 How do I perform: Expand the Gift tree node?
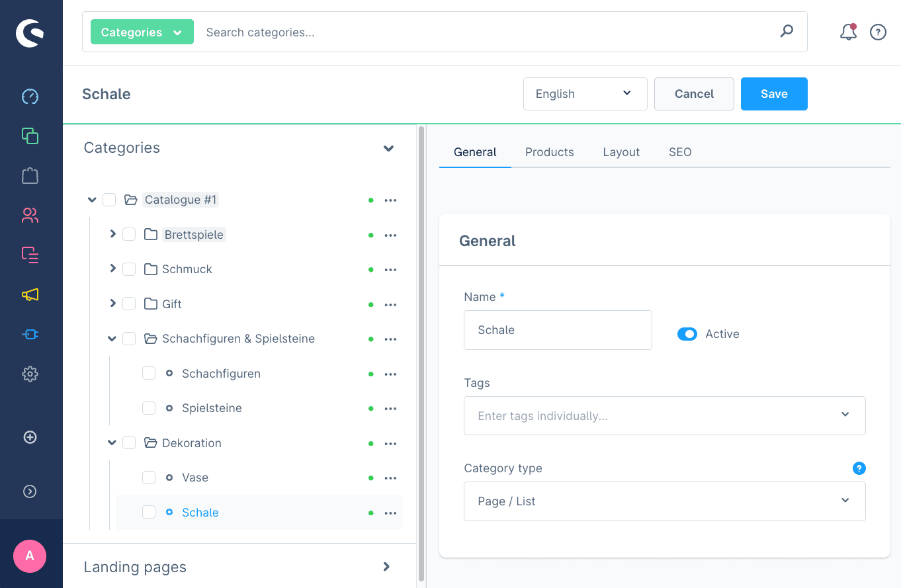point(112,304)
